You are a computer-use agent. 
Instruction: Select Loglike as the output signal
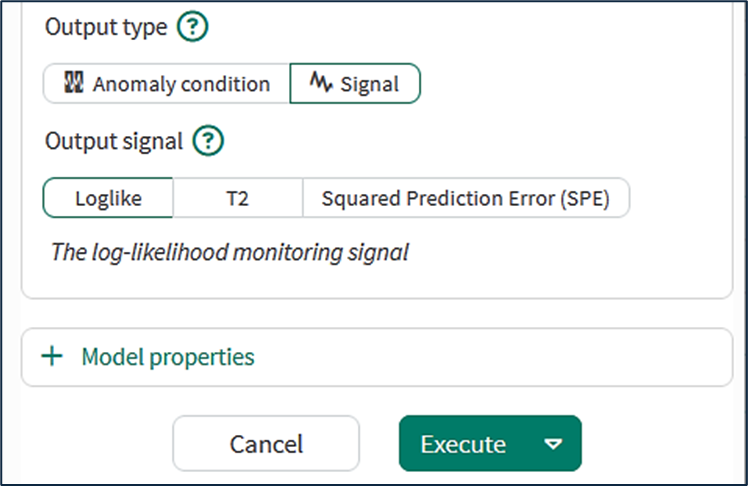[108, 198]
